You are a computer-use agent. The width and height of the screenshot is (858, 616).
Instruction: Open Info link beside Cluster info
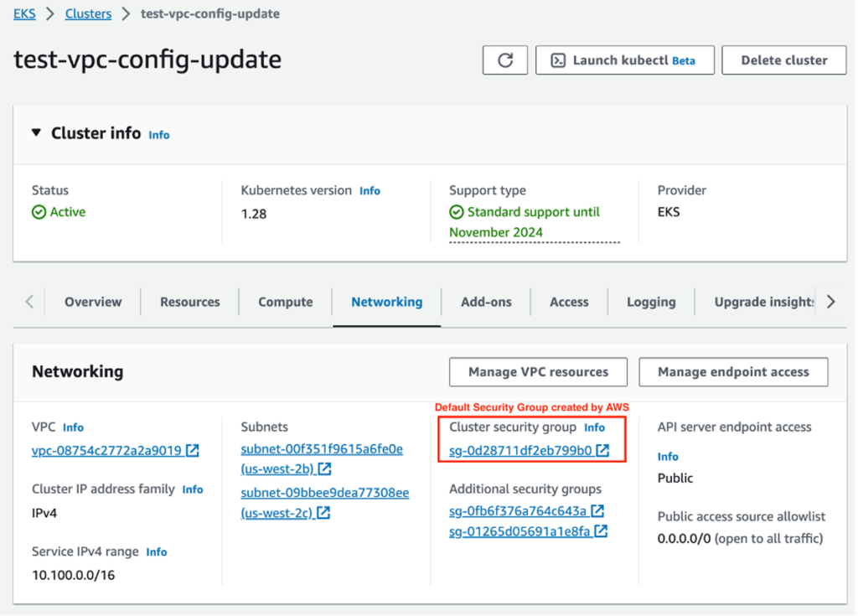click(158, 135)
